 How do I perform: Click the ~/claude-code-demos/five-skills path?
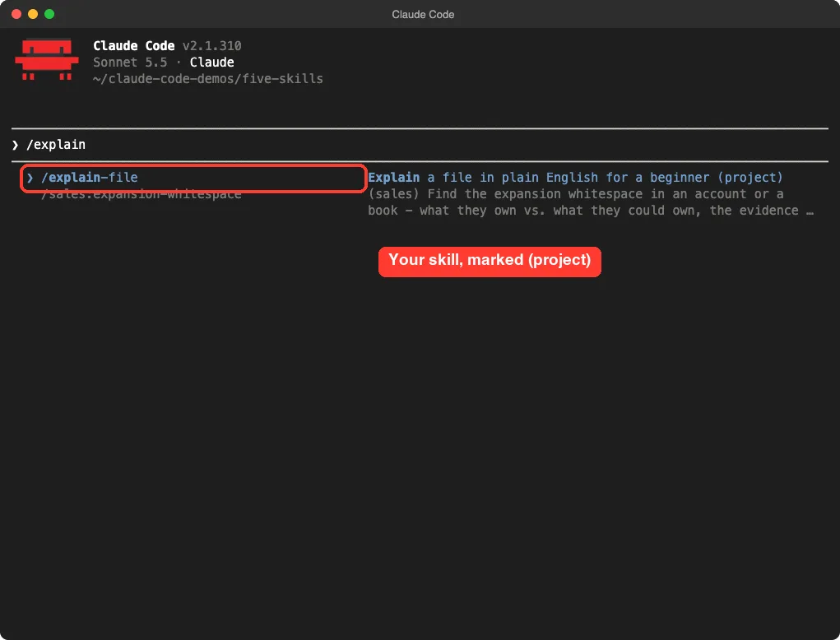point(208,79)
